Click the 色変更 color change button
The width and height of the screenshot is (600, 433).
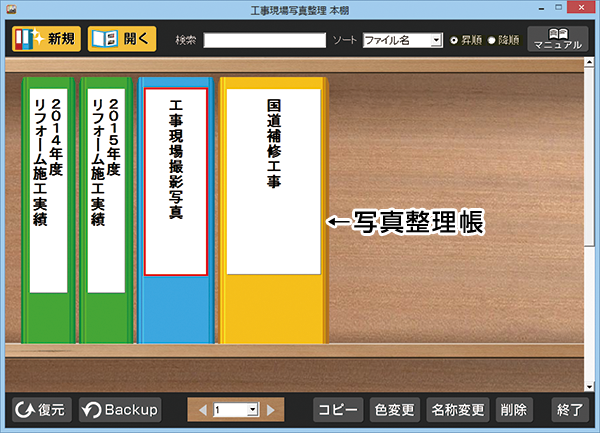click(394, 409)
